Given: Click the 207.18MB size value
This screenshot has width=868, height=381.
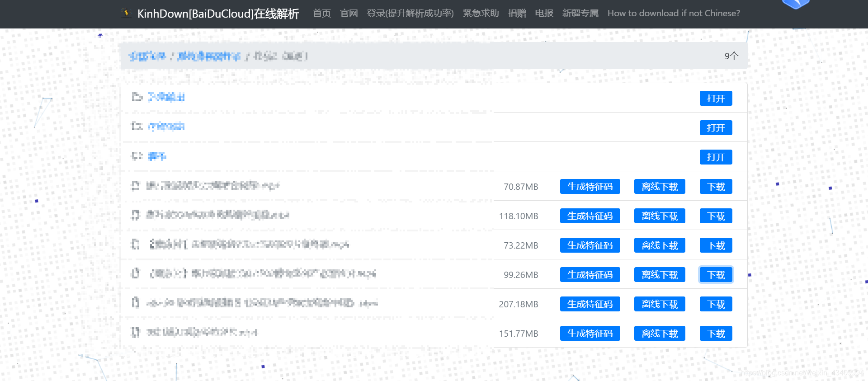Looking at the screenshot, I should [x=519, y=304].
